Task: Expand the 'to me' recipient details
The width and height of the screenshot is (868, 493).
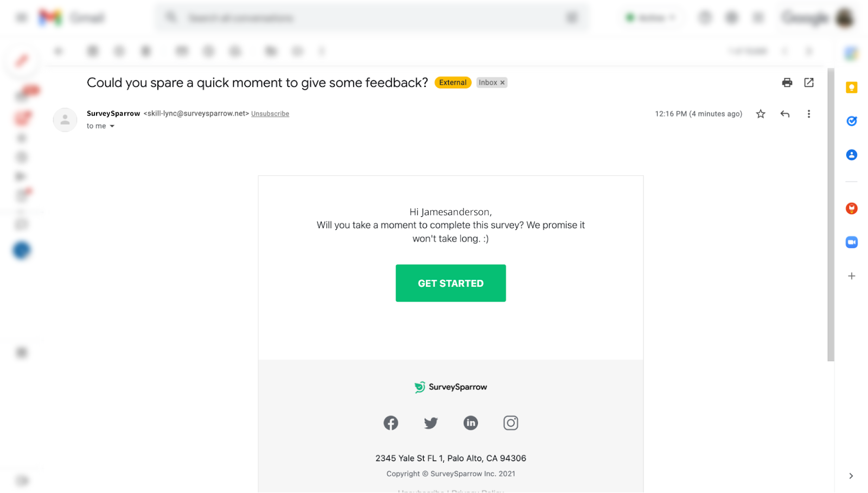Action: [x=112, y=126]
